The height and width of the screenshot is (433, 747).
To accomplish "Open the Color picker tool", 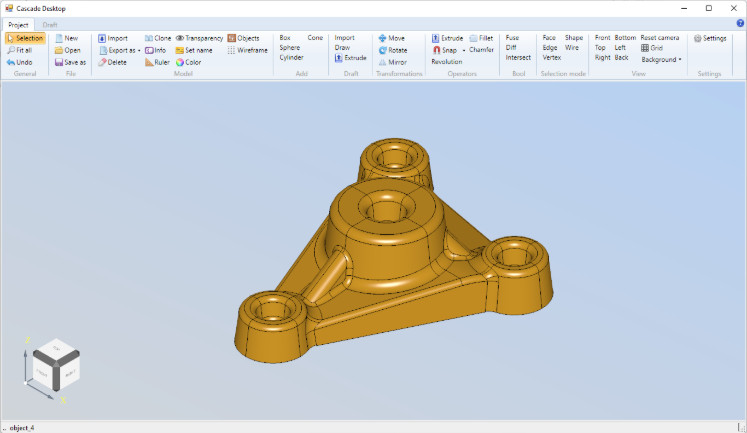I will 188,62.
